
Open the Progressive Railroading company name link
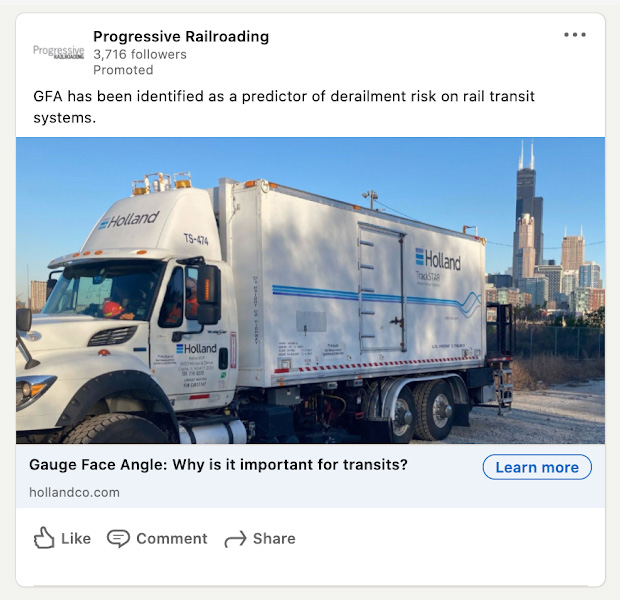(181, 36)
